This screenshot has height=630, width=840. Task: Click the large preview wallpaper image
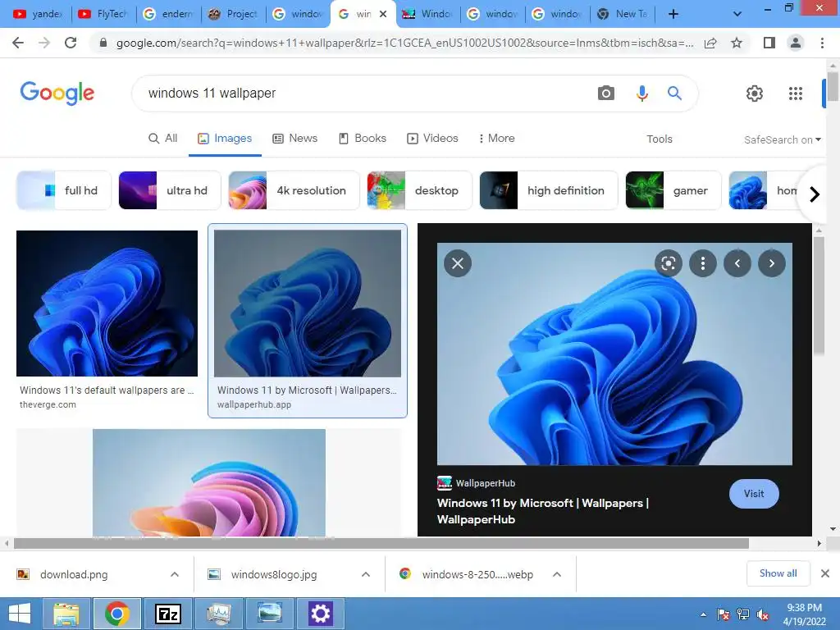[614, 354]
